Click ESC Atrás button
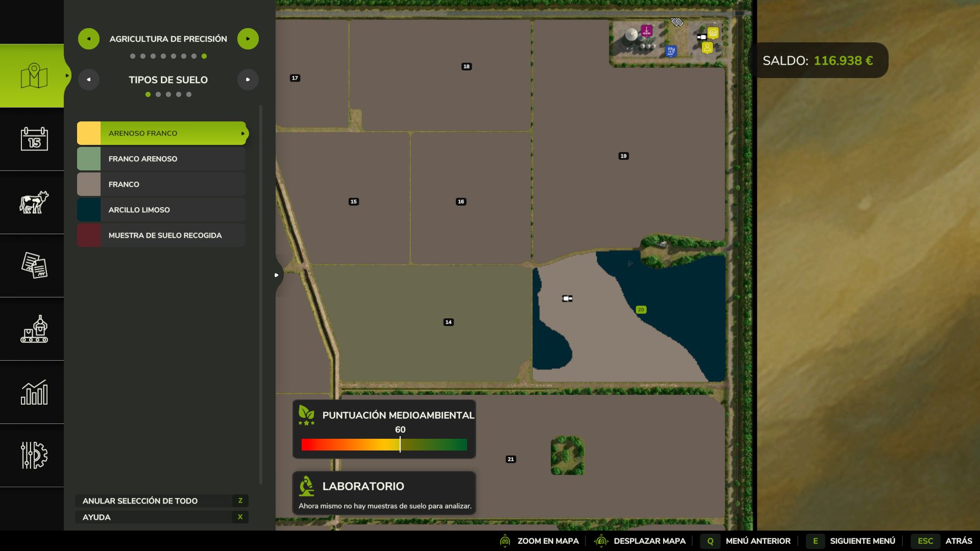 pos(942,541)
